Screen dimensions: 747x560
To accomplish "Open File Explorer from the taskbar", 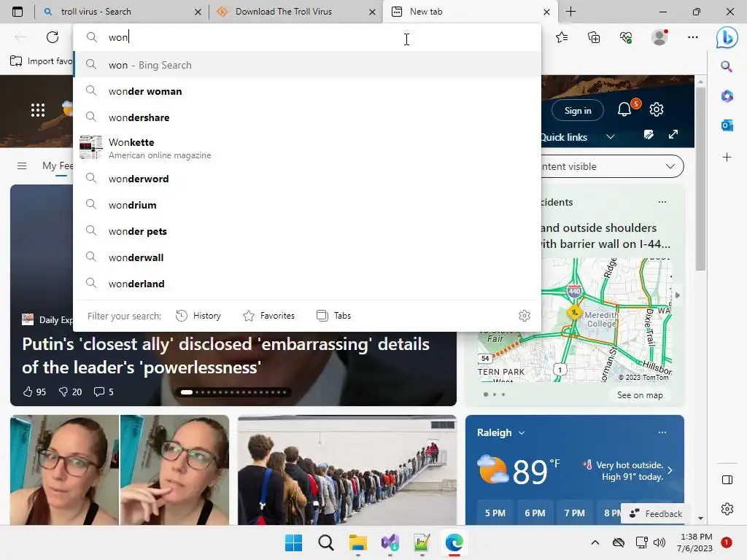I will click(357, 542).
